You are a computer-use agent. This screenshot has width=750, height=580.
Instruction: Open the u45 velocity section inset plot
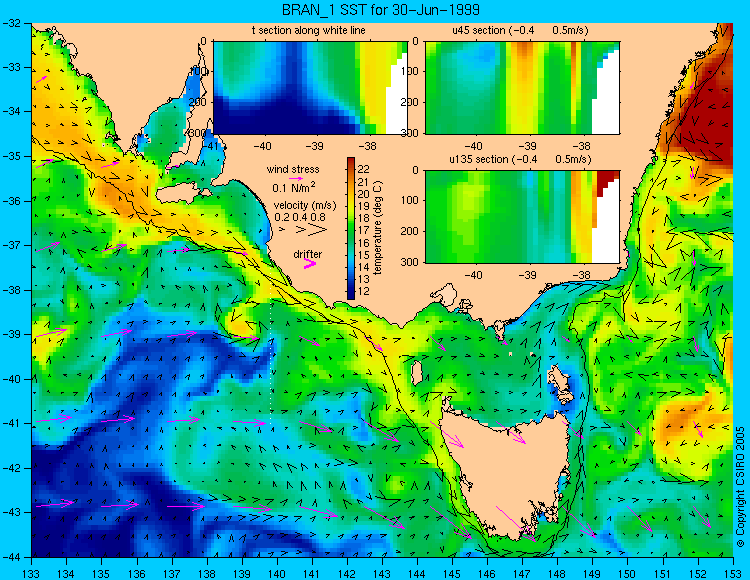[x=522, y=88]
